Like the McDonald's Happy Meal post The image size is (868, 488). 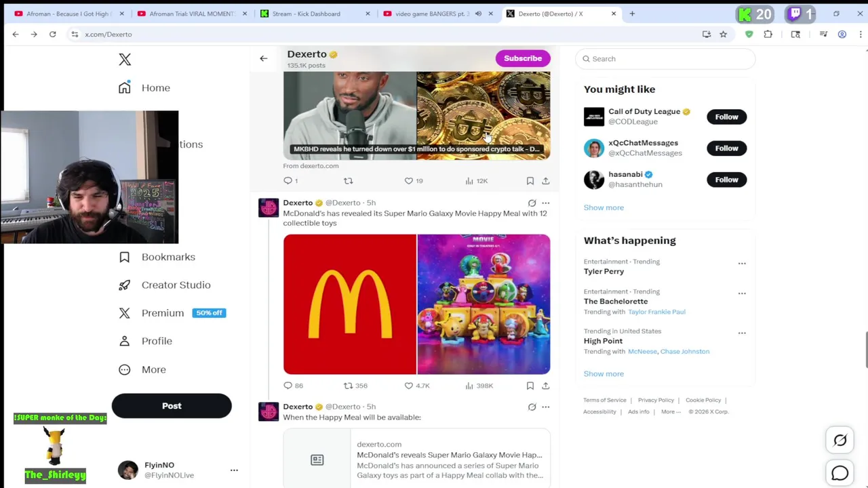coord(409,386)
